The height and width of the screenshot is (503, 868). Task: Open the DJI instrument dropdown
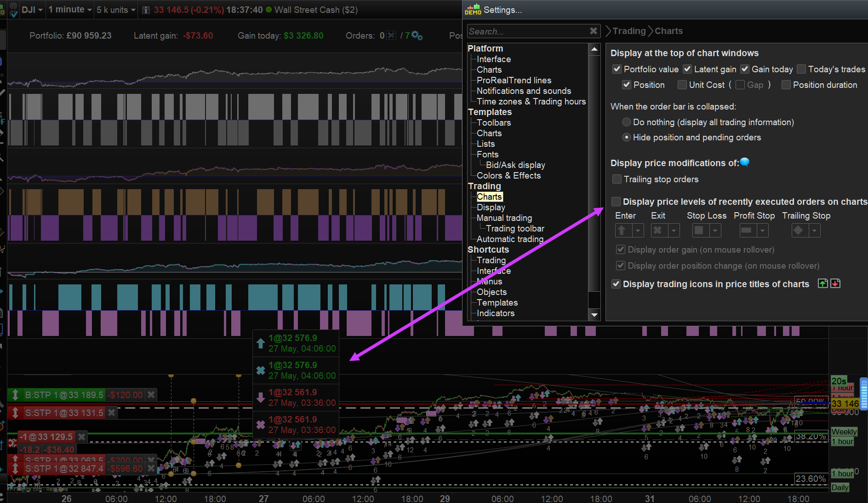[x=32, y=10]
